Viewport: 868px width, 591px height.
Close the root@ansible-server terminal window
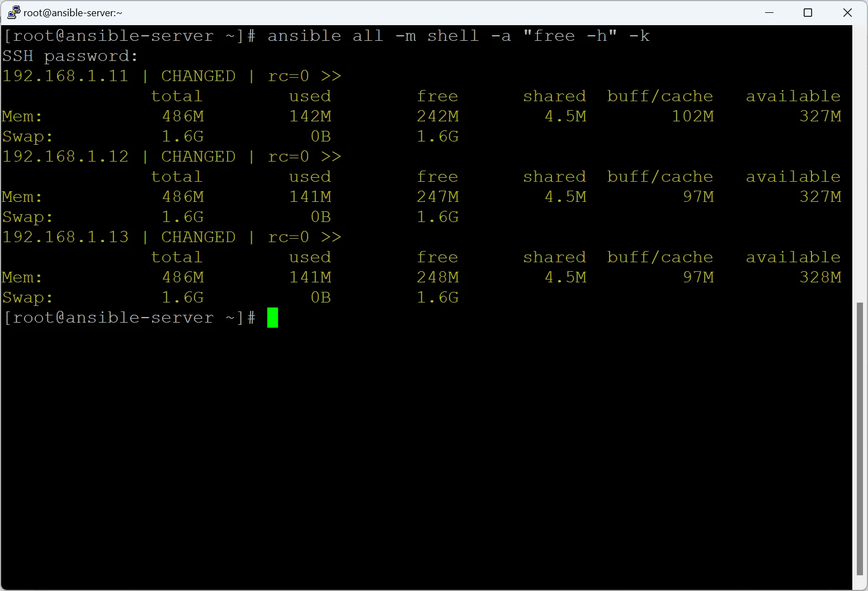pos(847,12)
